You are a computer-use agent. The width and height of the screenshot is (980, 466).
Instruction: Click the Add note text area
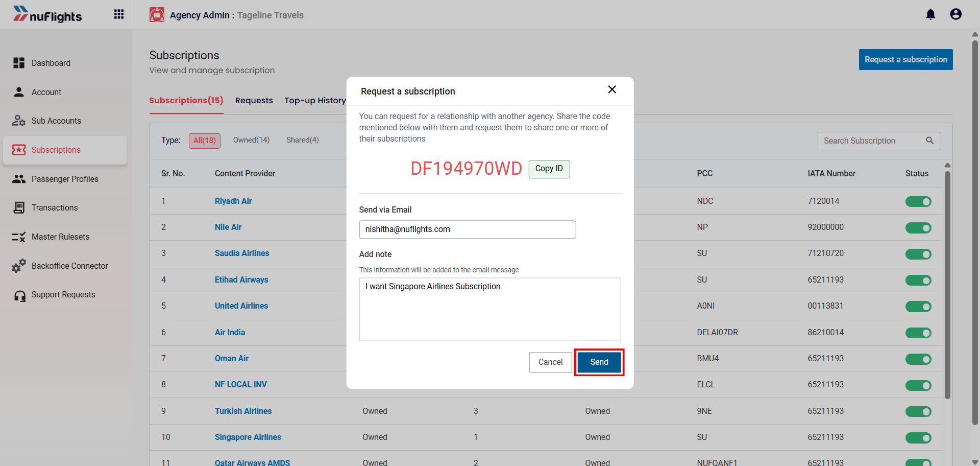point(490,309)
